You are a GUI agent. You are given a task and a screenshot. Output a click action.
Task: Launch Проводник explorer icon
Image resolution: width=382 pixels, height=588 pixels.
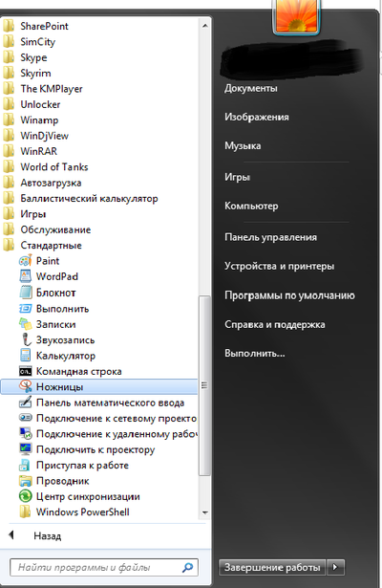click(x=26, y=481)
